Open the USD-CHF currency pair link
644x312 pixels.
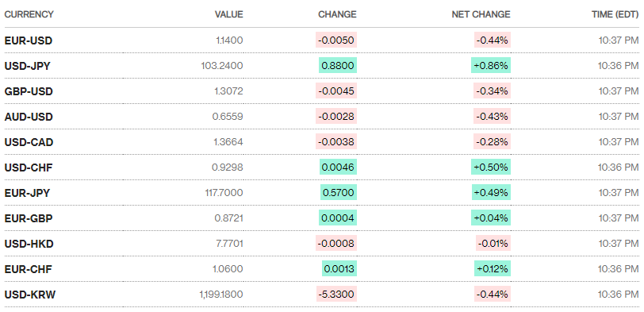click(29, 168)
